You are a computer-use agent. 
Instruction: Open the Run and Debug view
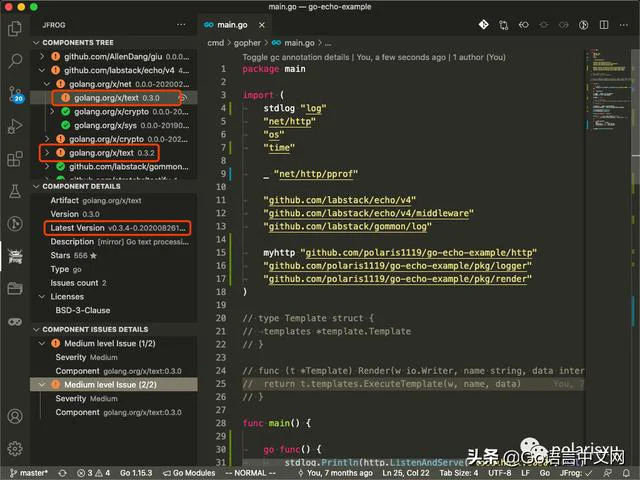[x=15, y=126]
